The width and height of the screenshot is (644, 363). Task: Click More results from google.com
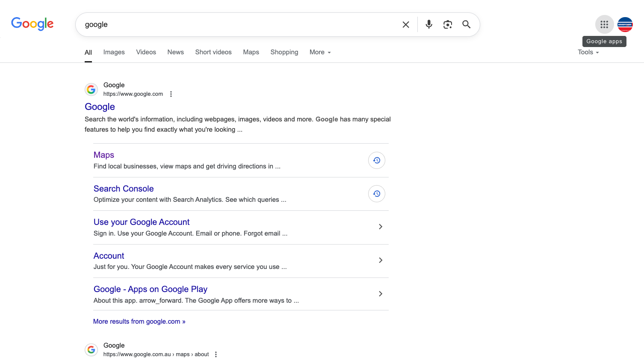click(x=139, y=322)
